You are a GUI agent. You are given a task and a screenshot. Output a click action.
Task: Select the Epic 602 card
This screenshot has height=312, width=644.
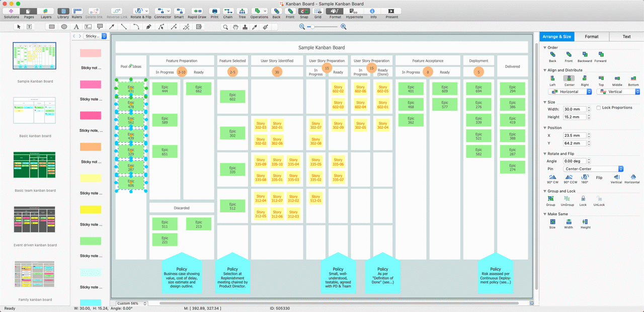pyautogui.click(x=232, y=97)
